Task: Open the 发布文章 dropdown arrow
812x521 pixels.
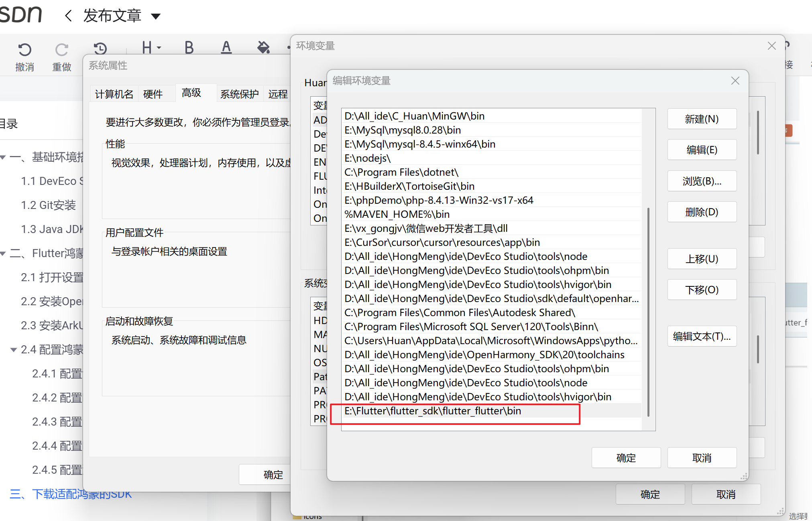Action: [156, 16]
